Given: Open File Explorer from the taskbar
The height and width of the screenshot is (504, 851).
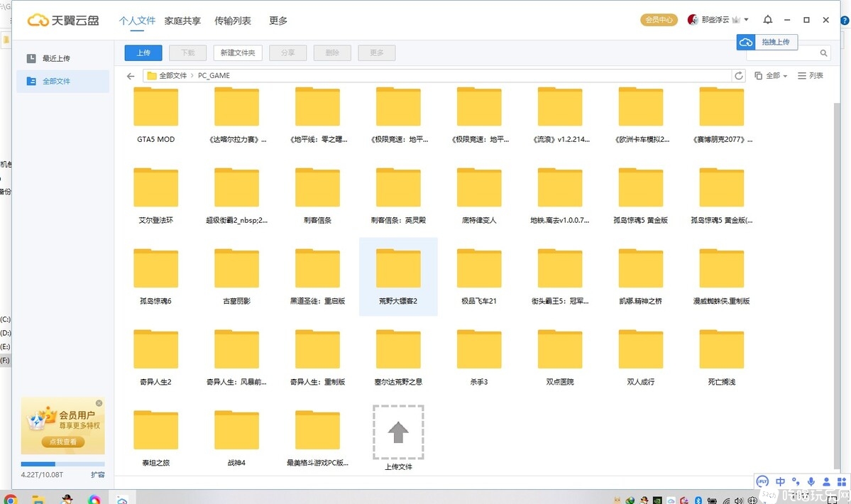Looking at the screenshot, I should pos(38,499).
